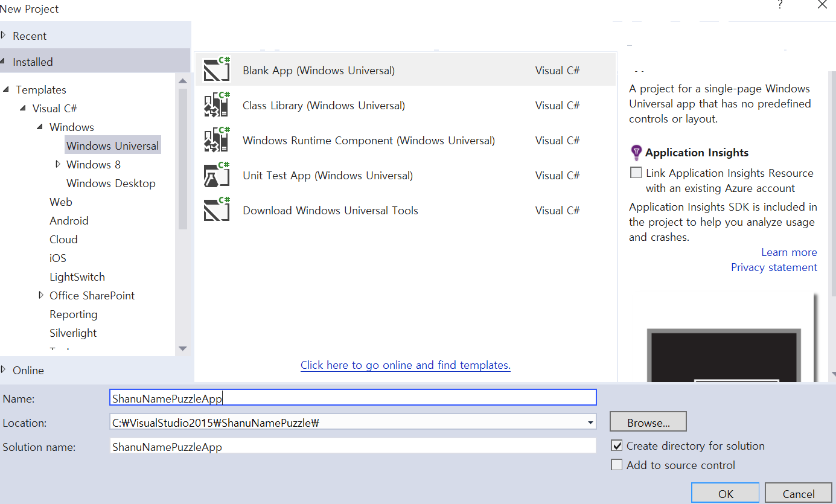Expand the Office SharePoint tree node
Screen dimensions: 836x504
coord(41,295)
